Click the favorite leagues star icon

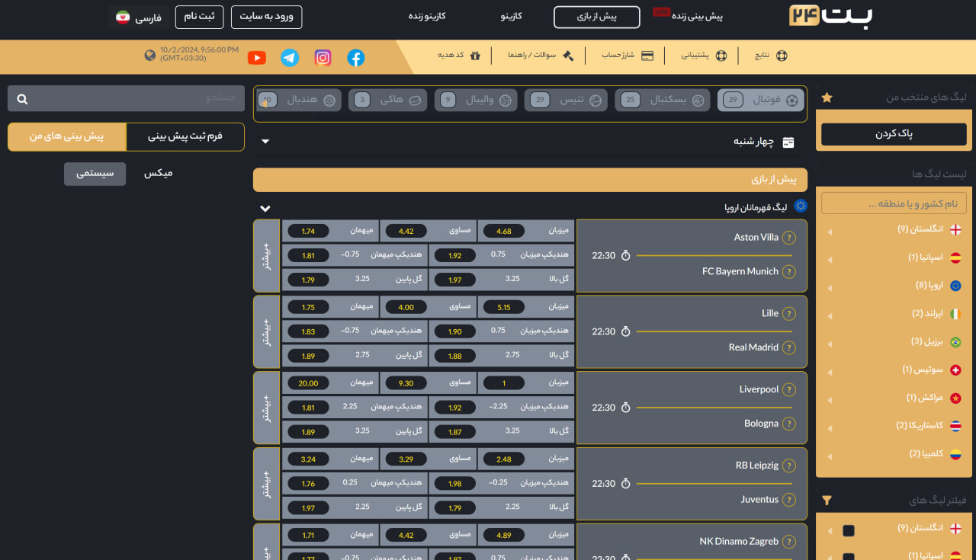click(x=827, y=98)
